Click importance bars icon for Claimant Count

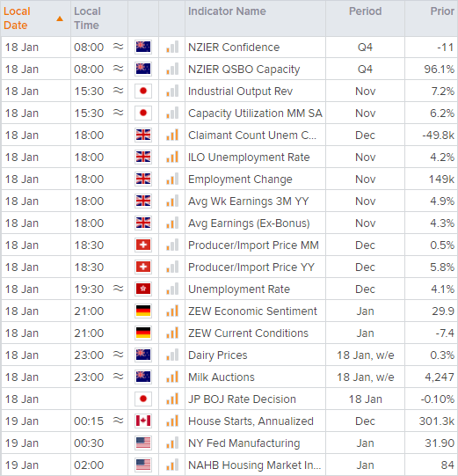point(172,135)
